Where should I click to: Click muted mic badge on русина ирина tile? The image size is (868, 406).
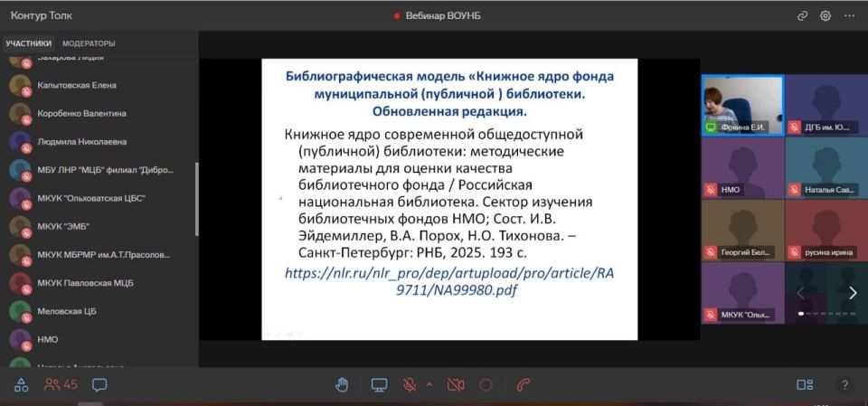click(794, 252)
